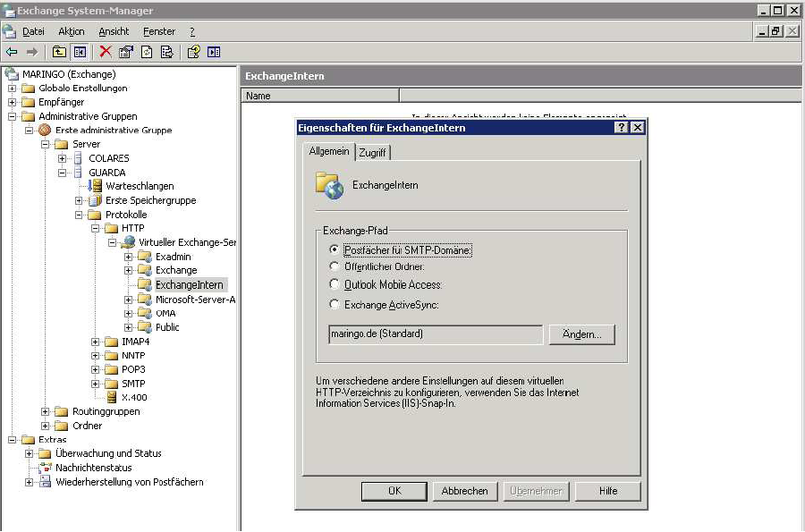
Task: Go up one level via toolbar
Action: (59, 52)
